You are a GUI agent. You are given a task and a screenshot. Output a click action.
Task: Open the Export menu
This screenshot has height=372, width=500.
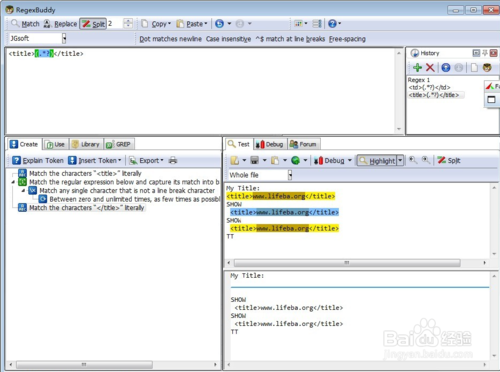pyautogui.click(x=146, y=161)
